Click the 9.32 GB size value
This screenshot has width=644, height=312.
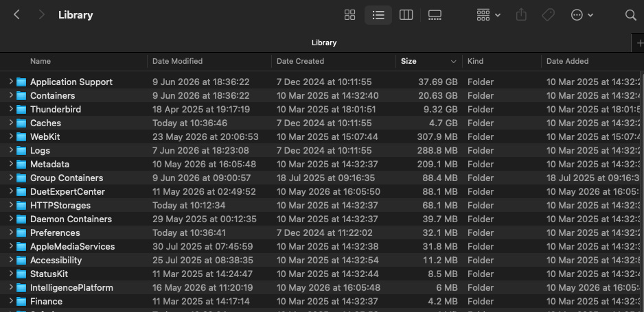click(440, 110)
